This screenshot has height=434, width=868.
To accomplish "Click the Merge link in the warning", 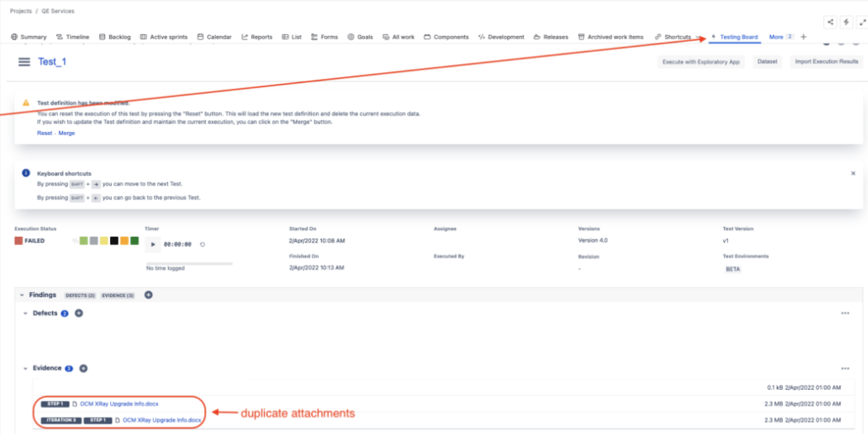I will pos(67,133).
